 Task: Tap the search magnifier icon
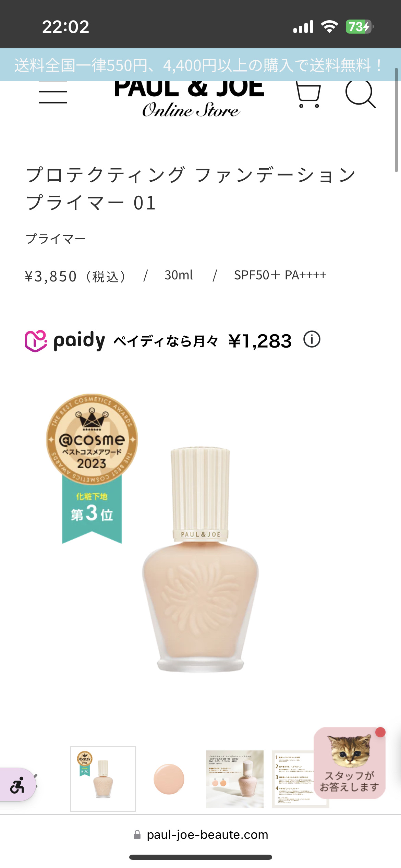[361, 94]
